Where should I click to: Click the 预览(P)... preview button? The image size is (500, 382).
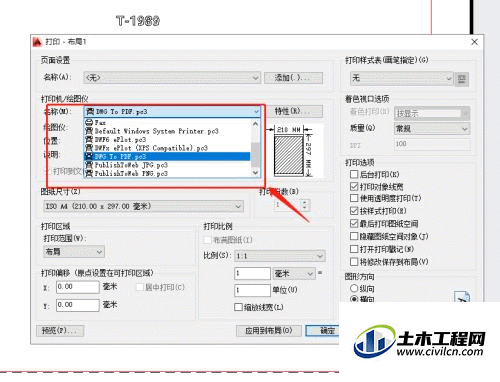point(60,331)
